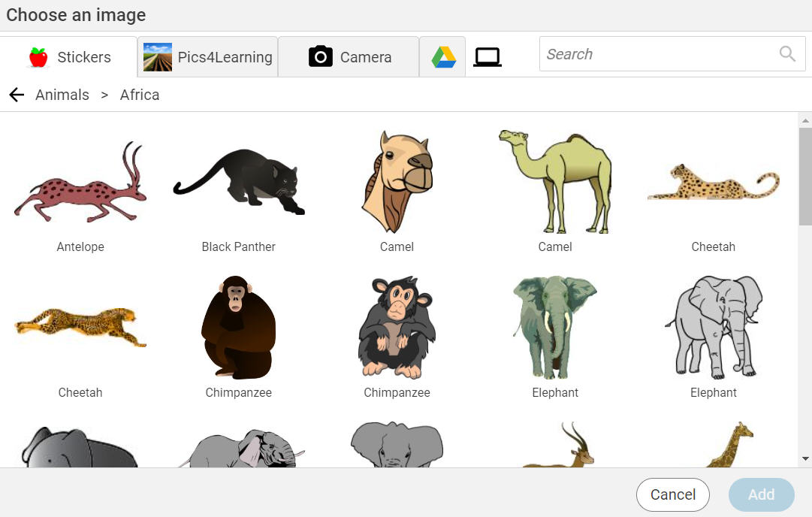Click the scrollbar up arrow
The image size is (812, 517).
(x=805, y=120)
